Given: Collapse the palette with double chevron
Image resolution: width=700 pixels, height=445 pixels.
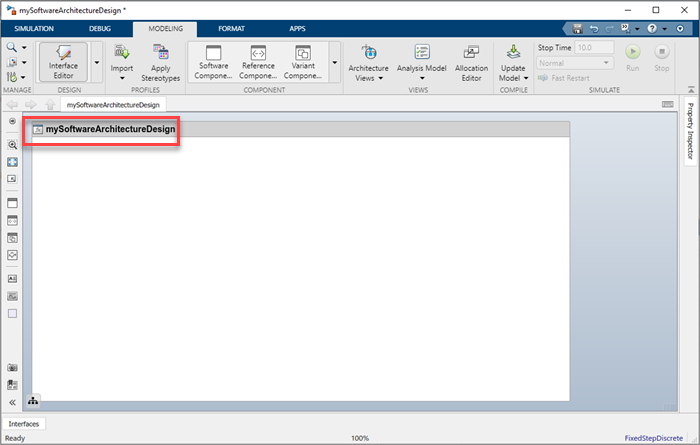Looking at the screenshot, I should pyautogui.click(x=12, y=403).
